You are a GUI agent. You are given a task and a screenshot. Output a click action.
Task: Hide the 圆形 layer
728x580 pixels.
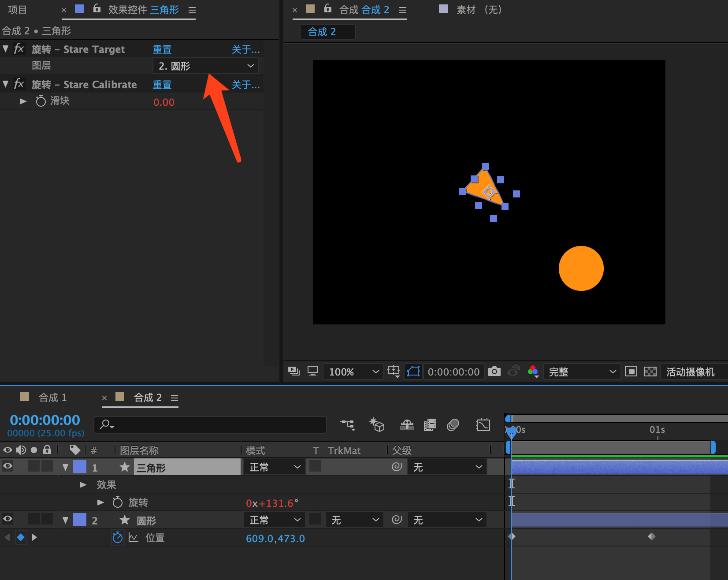click(x=8, y=519)
